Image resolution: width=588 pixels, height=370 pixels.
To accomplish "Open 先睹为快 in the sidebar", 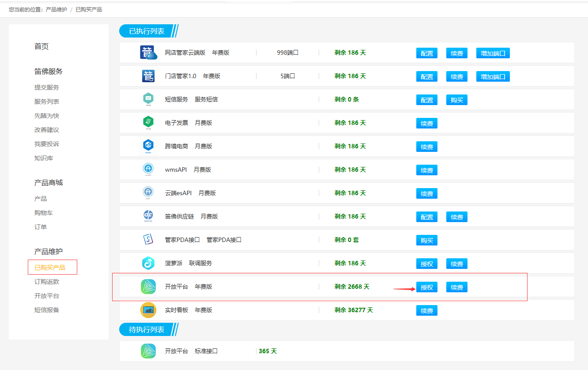I will pos(47,116).
